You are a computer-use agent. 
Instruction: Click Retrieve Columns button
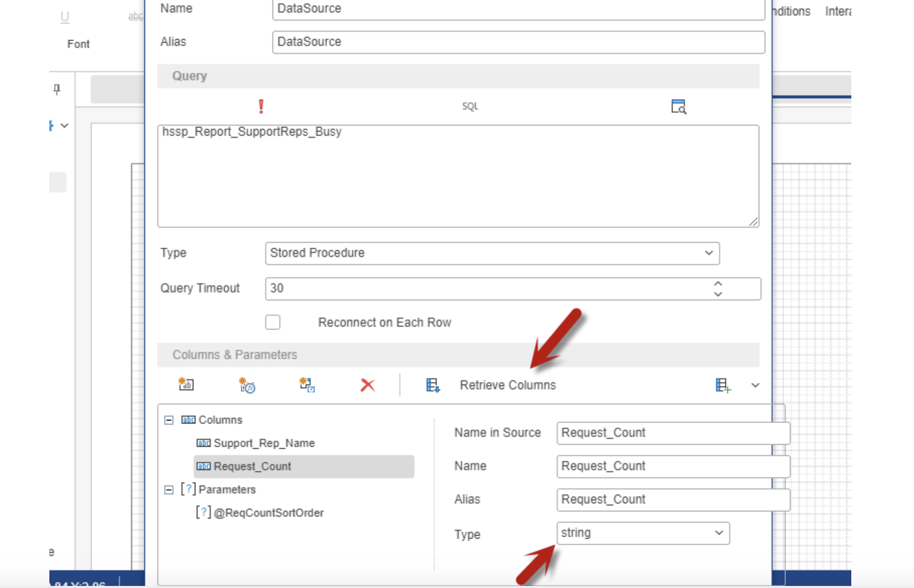507,385
